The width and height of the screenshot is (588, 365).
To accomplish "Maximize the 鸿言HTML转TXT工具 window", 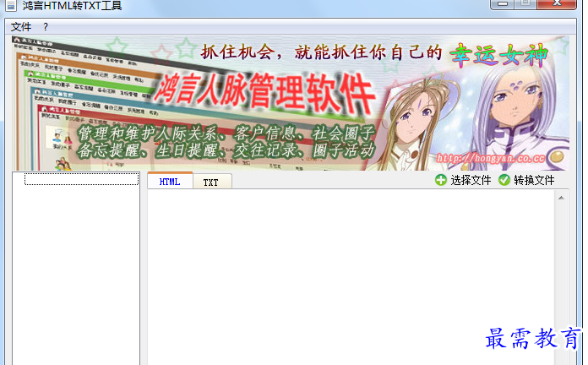I will (x=525, y=4).
